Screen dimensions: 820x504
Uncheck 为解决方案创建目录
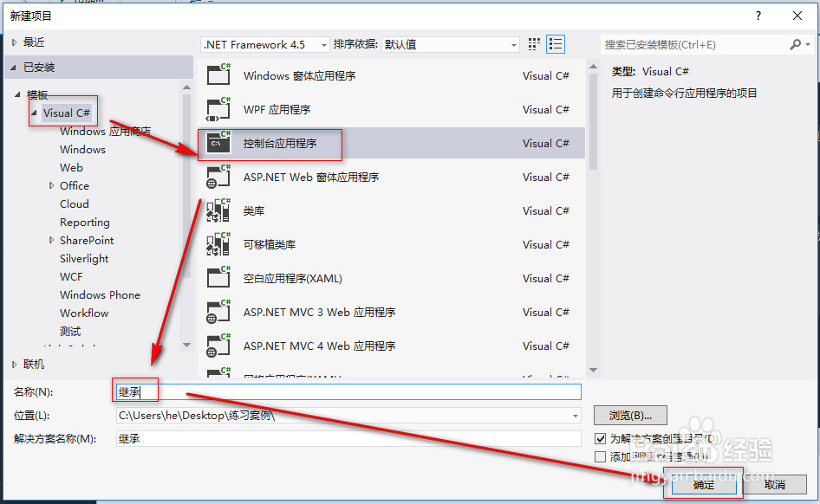pyautogui.click(x=600, y=437)
